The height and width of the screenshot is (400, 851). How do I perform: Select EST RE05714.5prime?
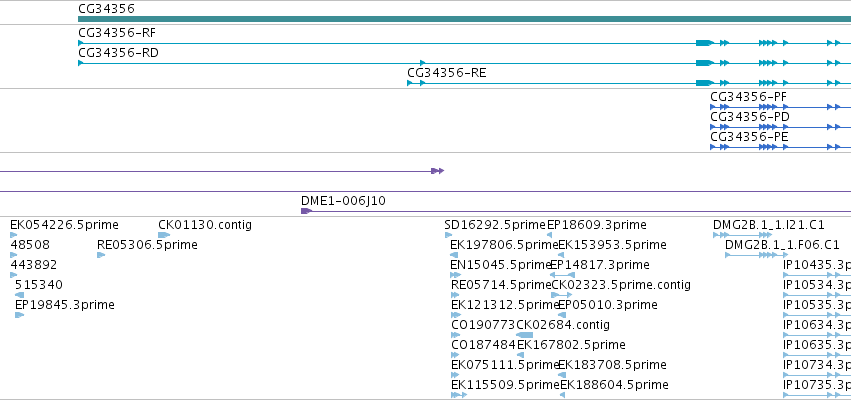pyautogui.click(x=501, y=285)
